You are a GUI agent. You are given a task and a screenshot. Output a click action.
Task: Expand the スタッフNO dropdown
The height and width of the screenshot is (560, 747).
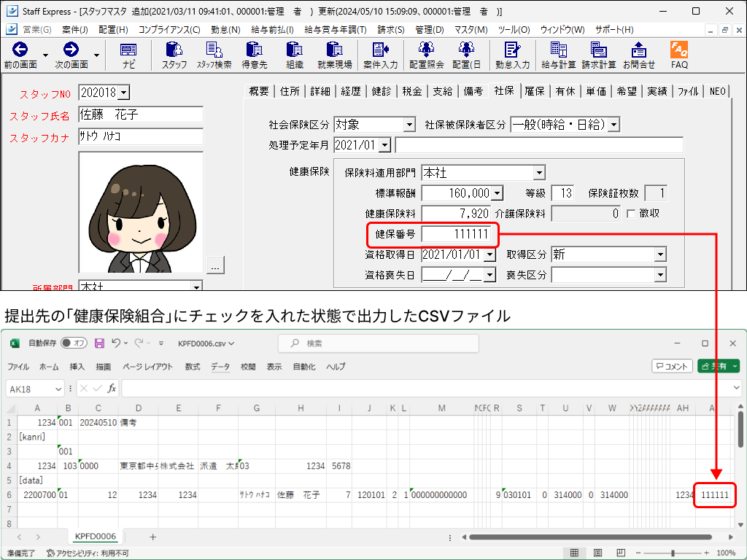tap(124, 93)
